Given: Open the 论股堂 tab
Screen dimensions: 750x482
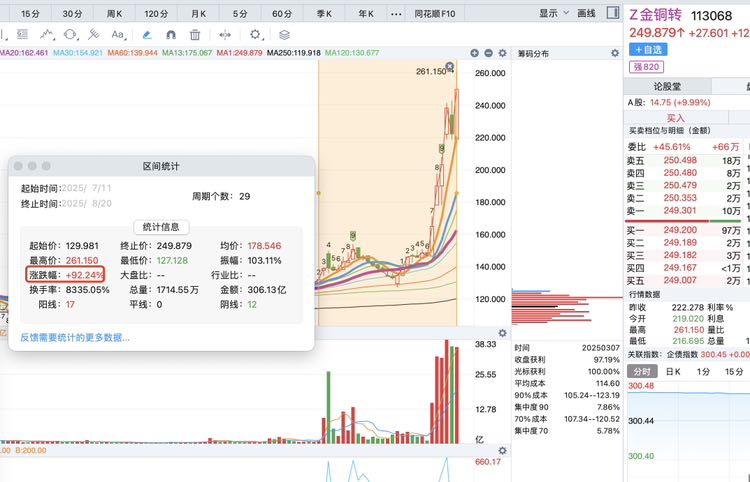Looking at the screenshot, I should 667,87.
